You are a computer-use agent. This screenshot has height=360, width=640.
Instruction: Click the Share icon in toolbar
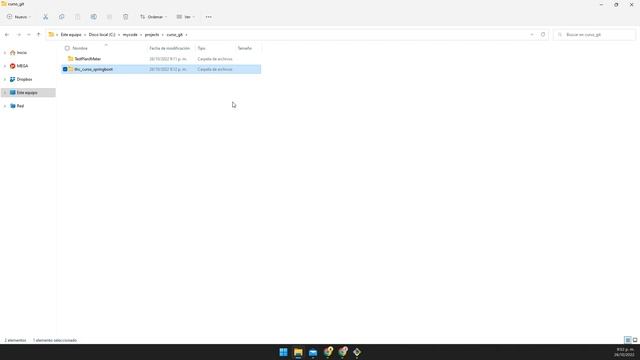coord(109,17)
